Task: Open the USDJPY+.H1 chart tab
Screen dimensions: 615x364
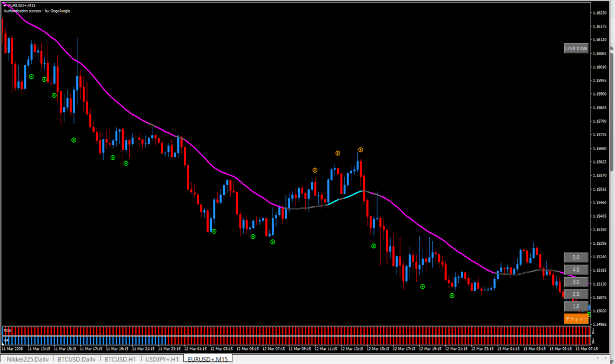Action: [x=162, y=359]
